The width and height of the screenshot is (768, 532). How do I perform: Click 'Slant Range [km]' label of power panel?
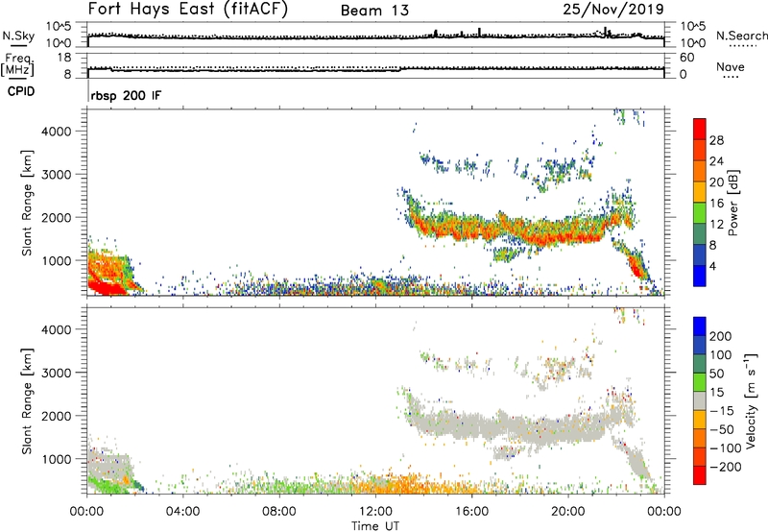27,203
